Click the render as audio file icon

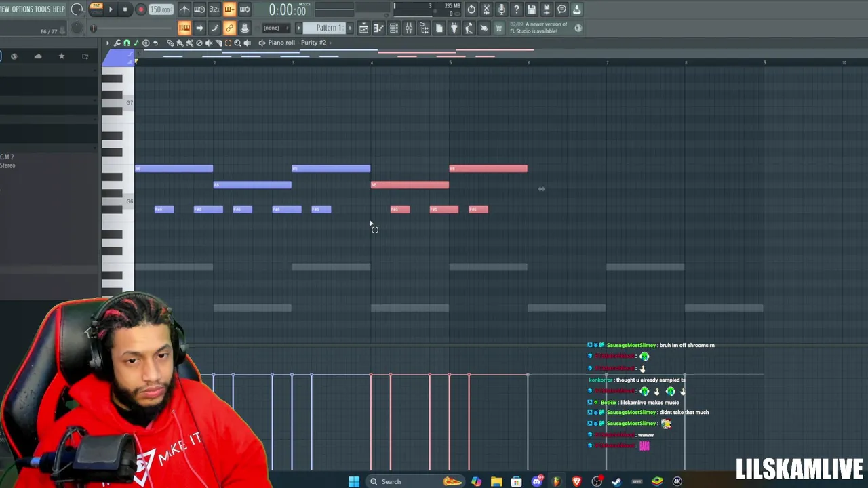pos(547,9)
